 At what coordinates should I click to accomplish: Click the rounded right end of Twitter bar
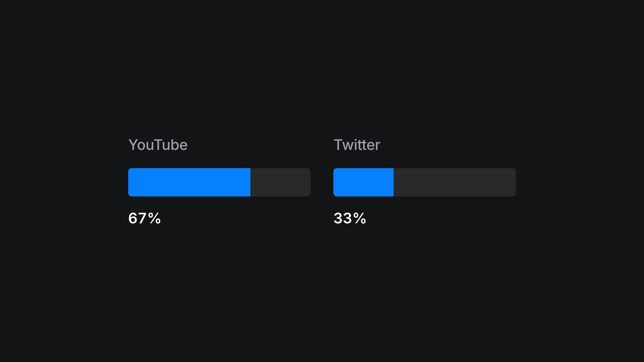click(514, 182)
